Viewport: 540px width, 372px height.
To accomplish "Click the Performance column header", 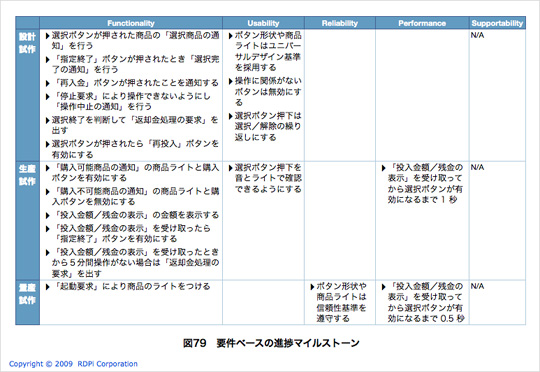I will pos(422,23).
